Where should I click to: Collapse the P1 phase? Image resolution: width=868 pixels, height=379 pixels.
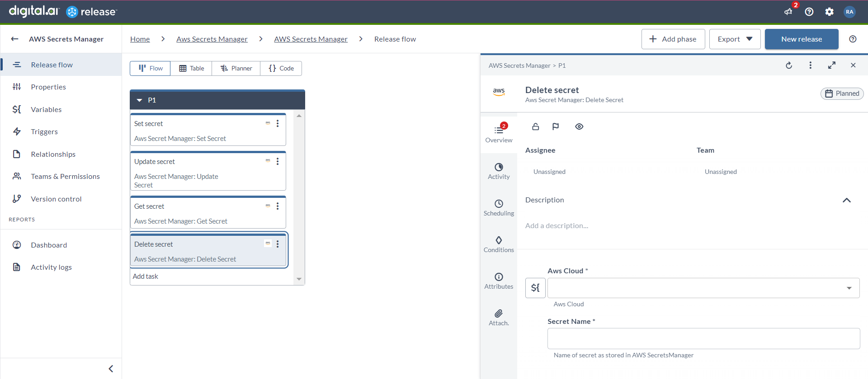click(139, 100)
